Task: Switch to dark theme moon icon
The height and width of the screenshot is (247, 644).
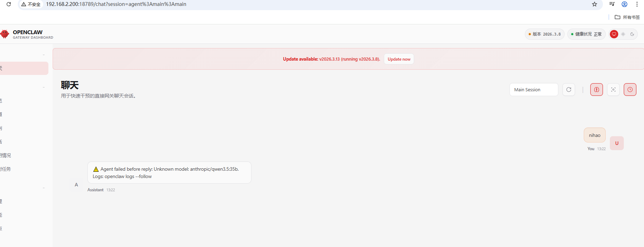Action: (x=632, y=34)
